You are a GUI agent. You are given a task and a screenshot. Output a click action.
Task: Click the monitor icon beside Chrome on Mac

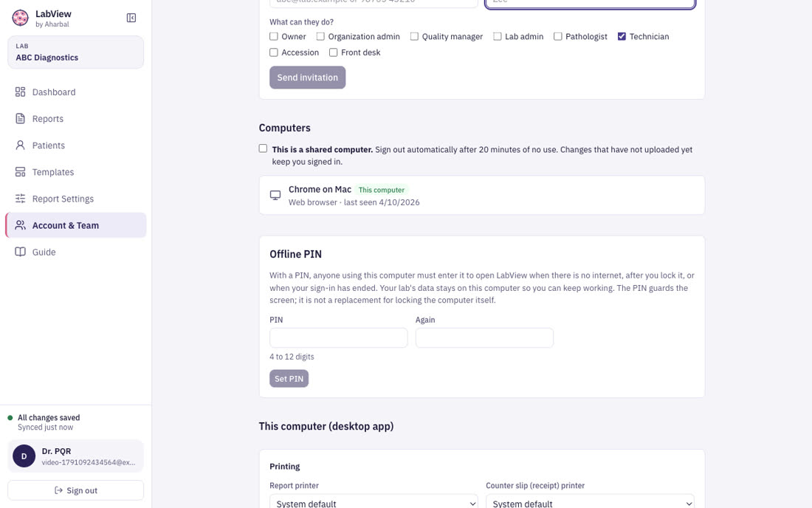[x=275, y=195]
